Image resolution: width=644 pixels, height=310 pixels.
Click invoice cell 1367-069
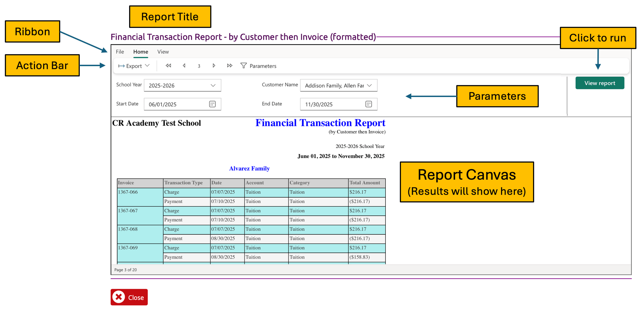click(140, 252)
